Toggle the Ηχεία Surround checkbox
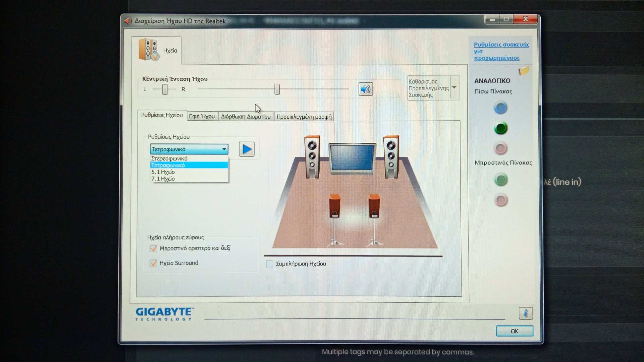The height and width of the screenshot is (362, 644). tap(153, 263)
